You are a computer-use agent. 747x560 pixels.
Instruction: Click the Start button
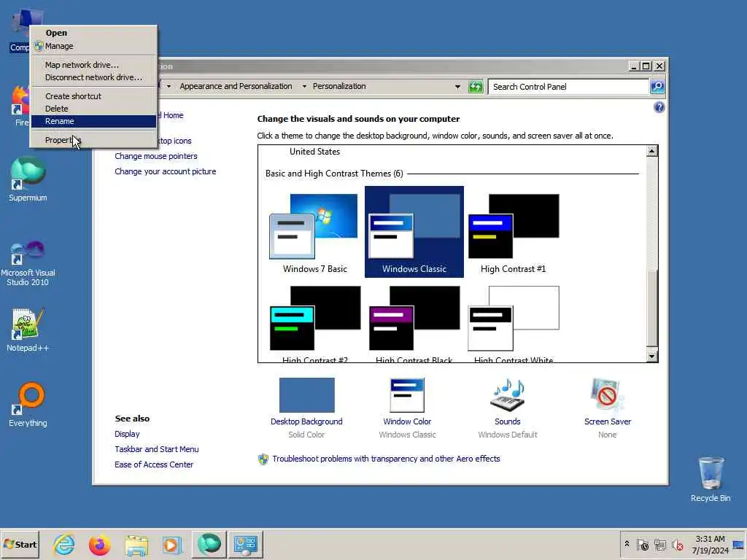point(20,544)
